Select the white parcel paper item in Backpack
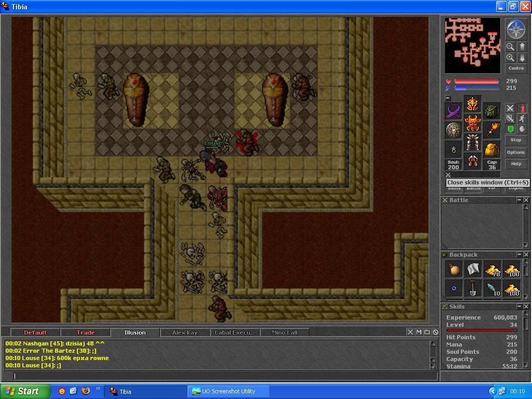This screenshot has width=532, height=399. (473, 270)
